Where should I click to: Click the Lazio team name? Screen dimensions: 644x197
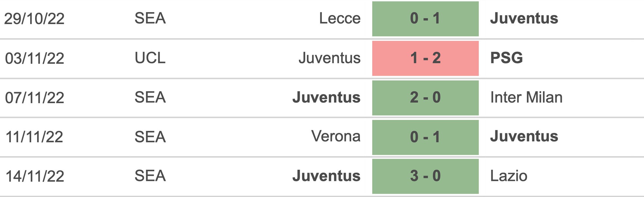click(x=509, y=176)
